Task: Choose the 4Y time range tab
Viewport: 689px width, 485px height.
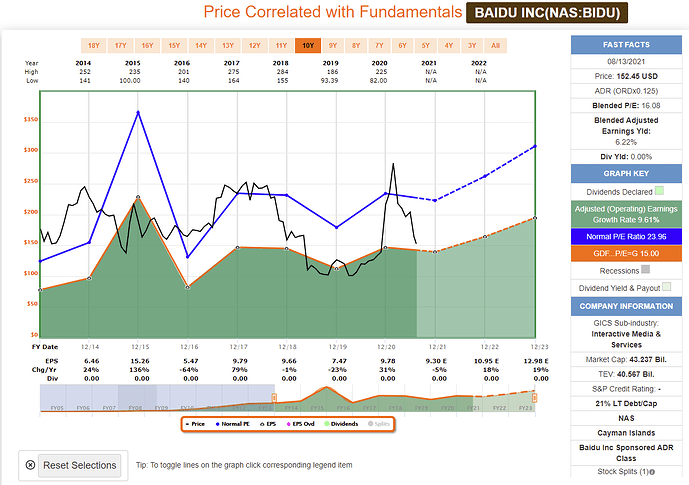Action: (x=449, y=45)
